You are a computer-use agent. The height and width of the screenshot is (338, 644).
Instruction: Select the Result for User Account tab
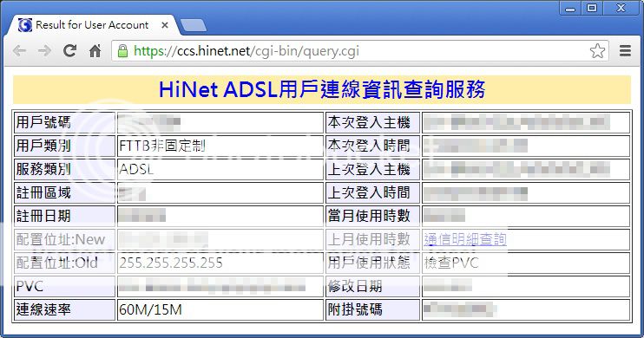(92, 25)
